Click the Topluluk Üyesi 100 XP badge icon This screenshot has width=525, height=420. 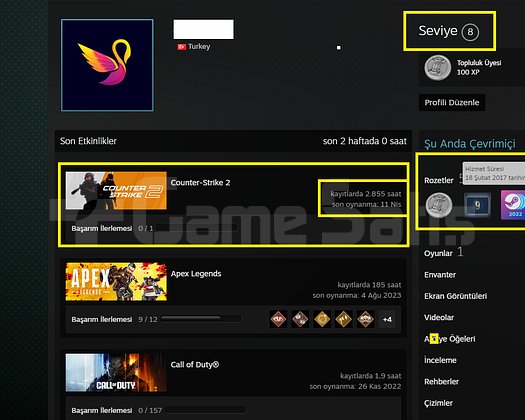point(438,68)
